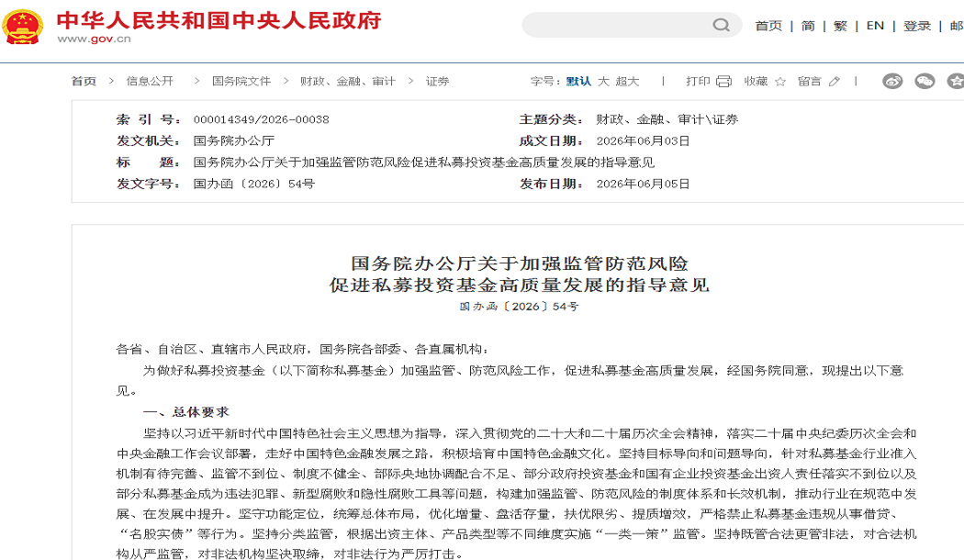This screenshot has width=964, height=560.
Task: Click the www.gov.cn URL text
Action: pyautogui.click(x=94, y=39)
